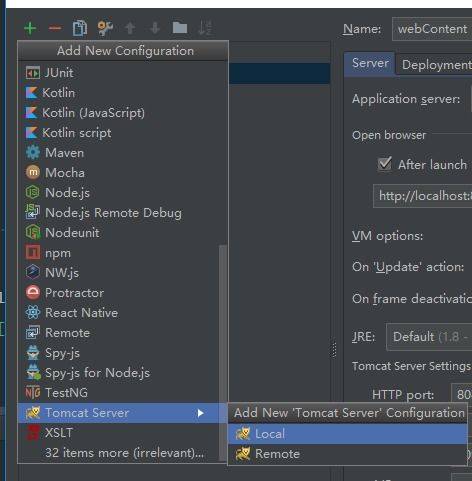The height and width of the screenshot is (481, 472).
Task: Click the Tomcat Server menu entry
Action: 118,413
